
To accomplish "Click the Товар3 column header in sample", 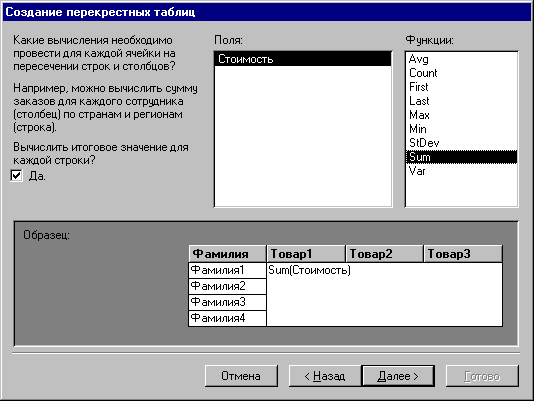I will click(x=463, y=253).
